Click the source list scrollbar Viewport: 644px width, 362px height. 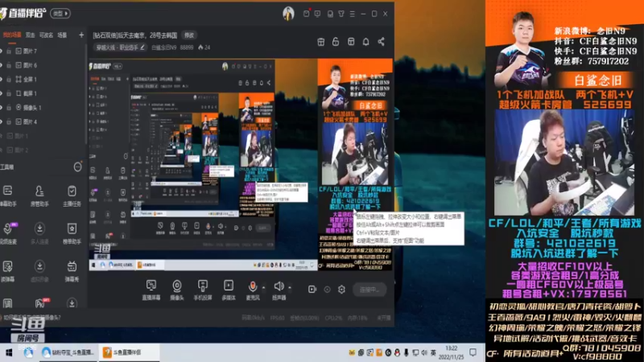point(86,94)
